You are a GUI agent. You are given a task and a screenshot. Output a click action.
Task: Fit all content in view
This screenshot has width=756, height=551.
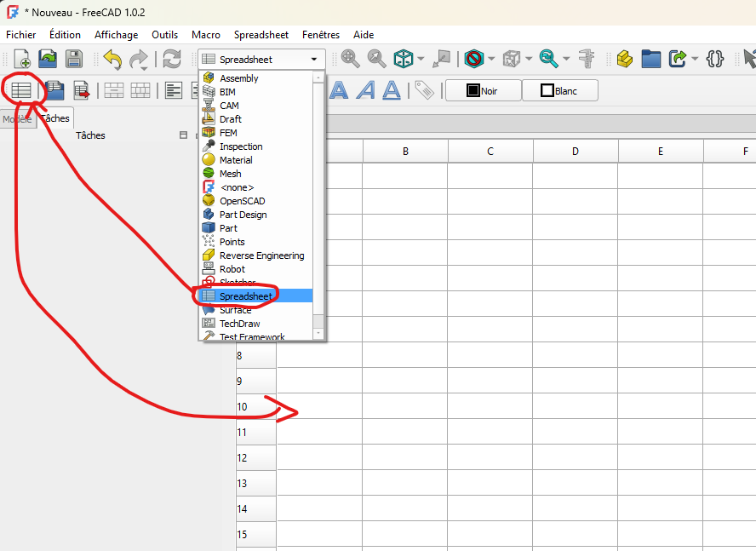(351, 59)
